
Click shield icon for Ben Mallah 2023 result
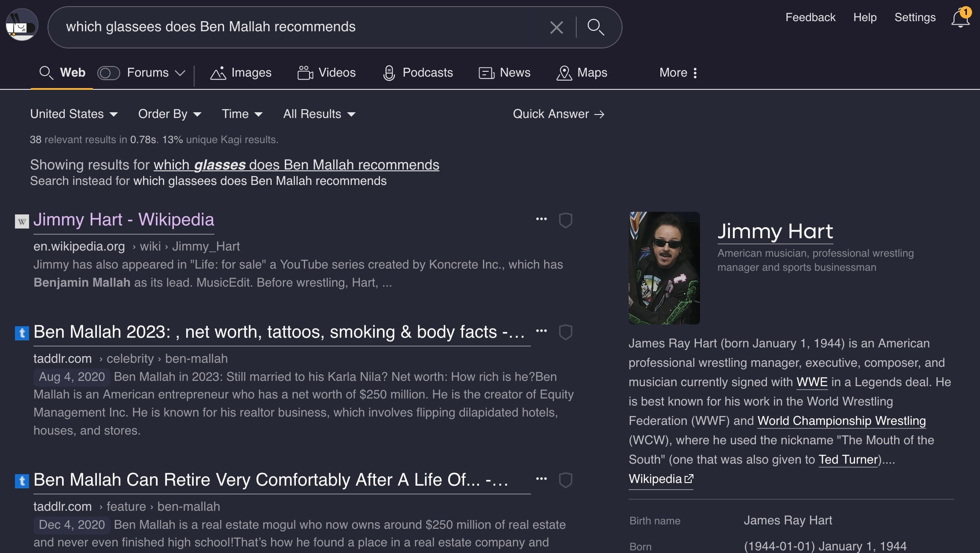pyautogui.click(x=565, y=332)
